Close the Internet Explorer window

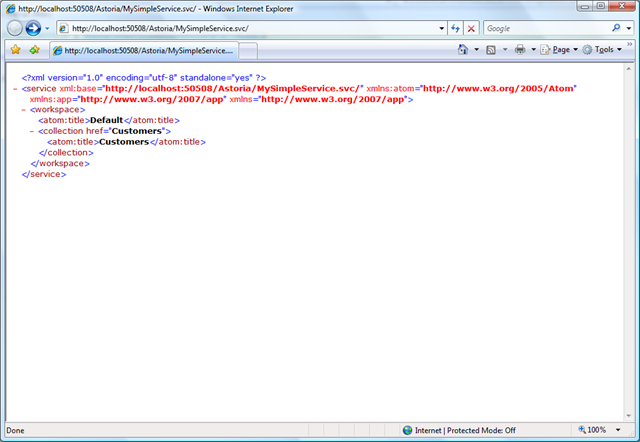click(622, 6)
